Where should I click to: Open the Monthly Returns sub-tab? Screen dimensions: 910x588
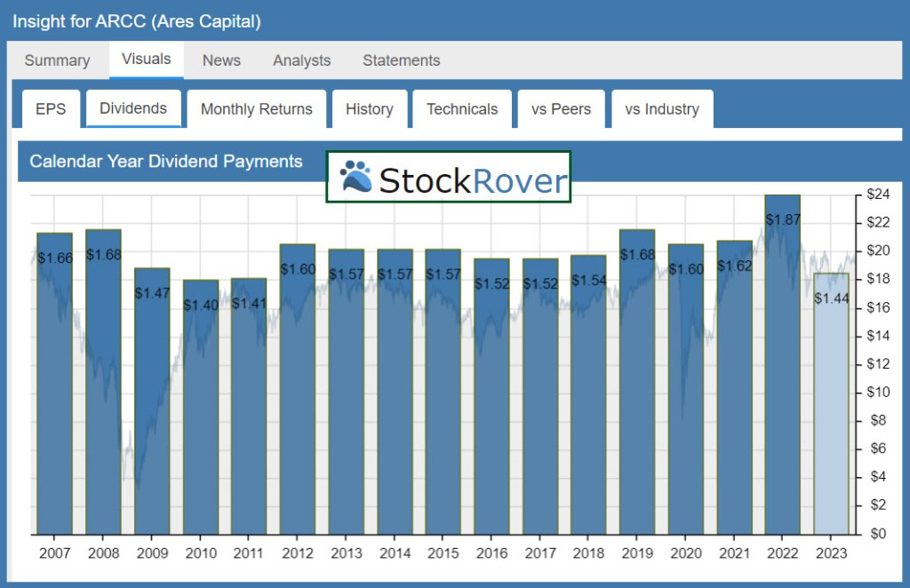(x=256, y=109)
